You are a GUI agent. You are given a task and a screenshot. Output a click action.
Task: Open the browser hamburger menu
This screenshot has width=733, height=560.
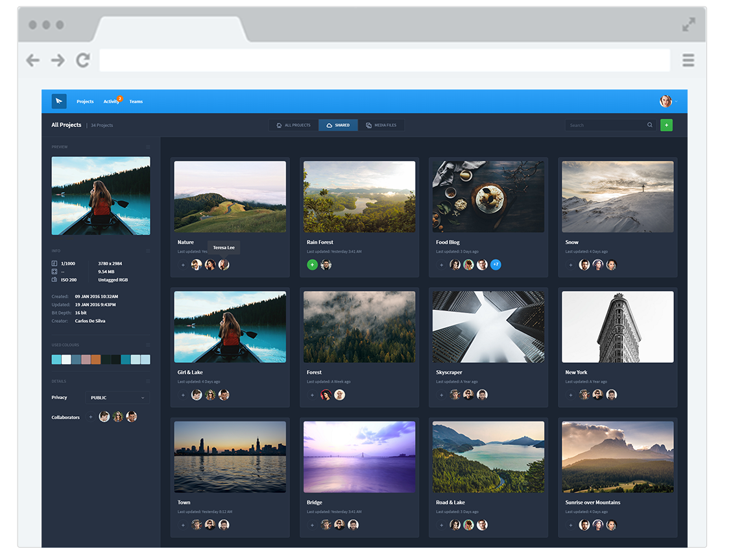click(688, 61)
